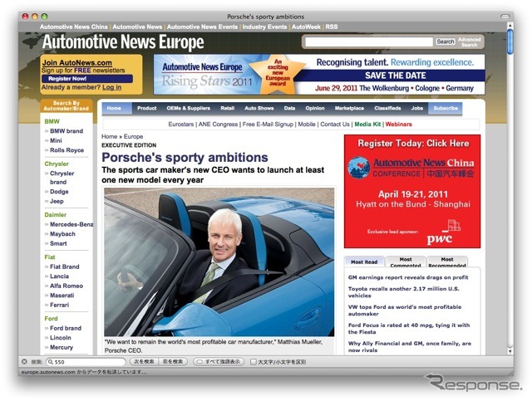Open the Join AutoNews.com link
The image size is (532, 401).
coord(77,63)
